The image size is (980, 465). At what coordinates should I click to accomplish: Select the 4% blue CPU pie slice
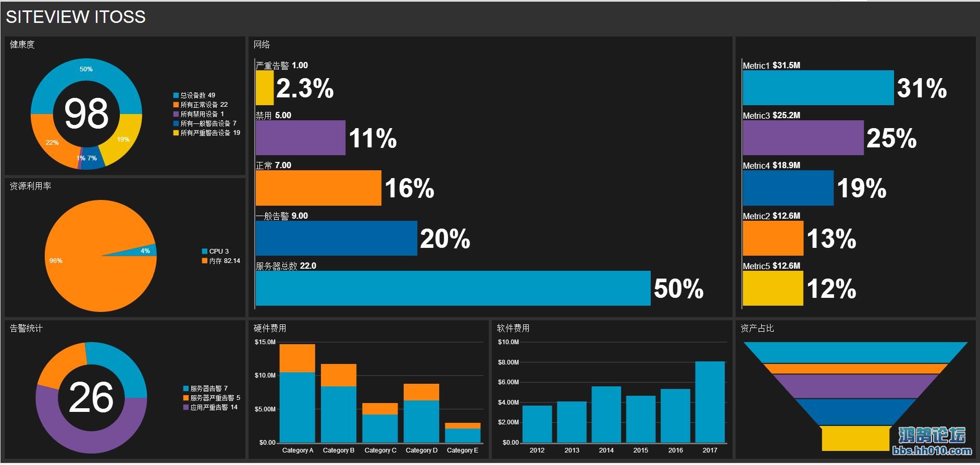(x=142, y=250)
